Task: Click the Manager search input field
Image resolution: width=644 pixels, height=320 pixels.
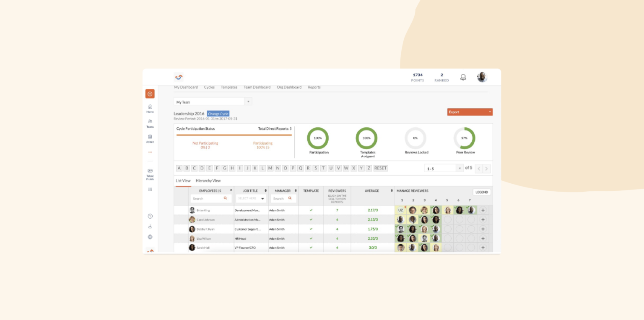Action: tap(283, 198)
